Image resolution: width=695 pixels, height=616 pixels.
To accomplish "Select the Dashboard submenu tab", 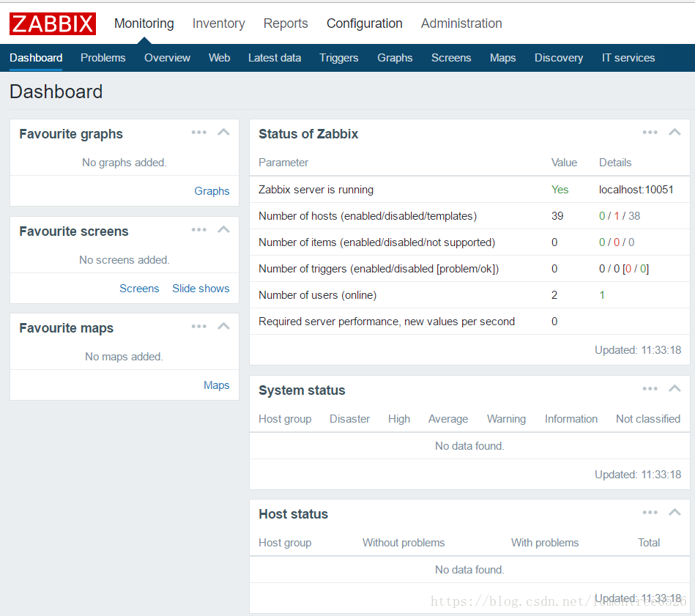I will (x=36, y=58).
